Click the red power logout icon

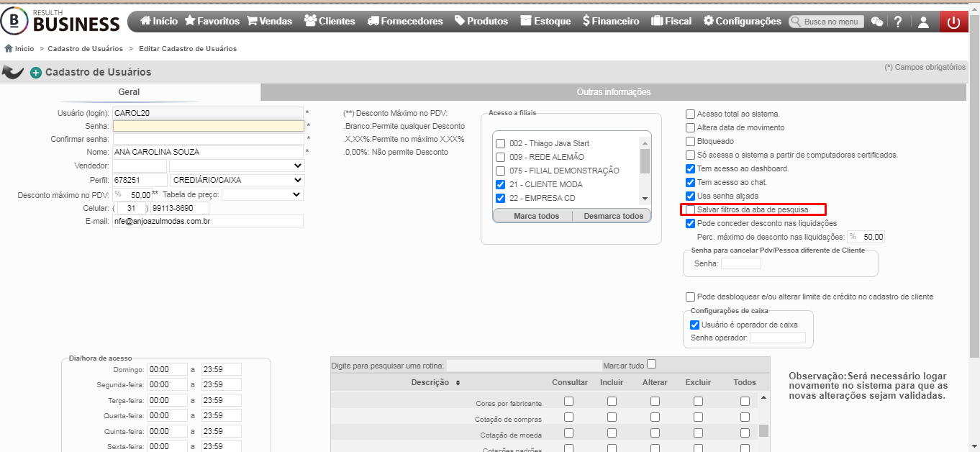coord(953,22)
